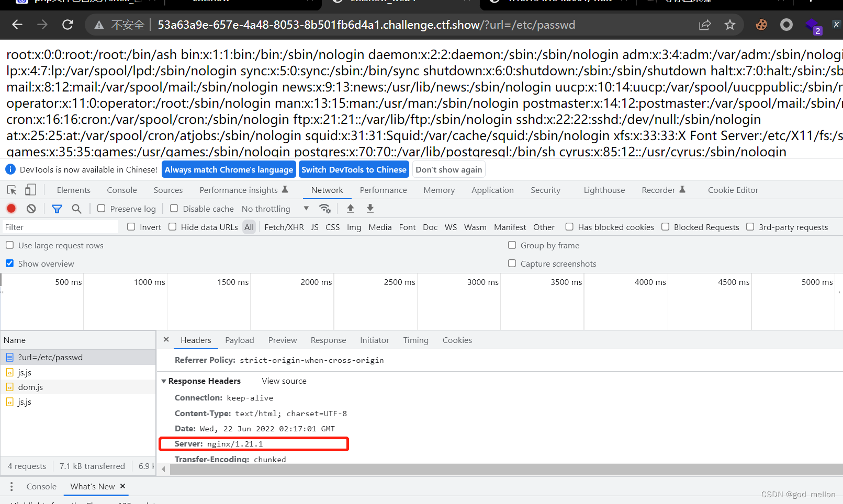The height and width of the screenshot is (504, 843).
Task: Open the Cookie Editor panel
Action: point(733,190)
